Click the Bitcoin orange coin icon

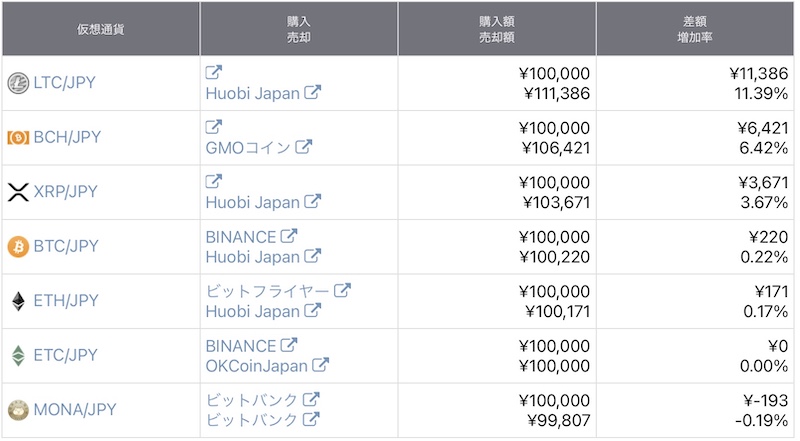[18, 247]
